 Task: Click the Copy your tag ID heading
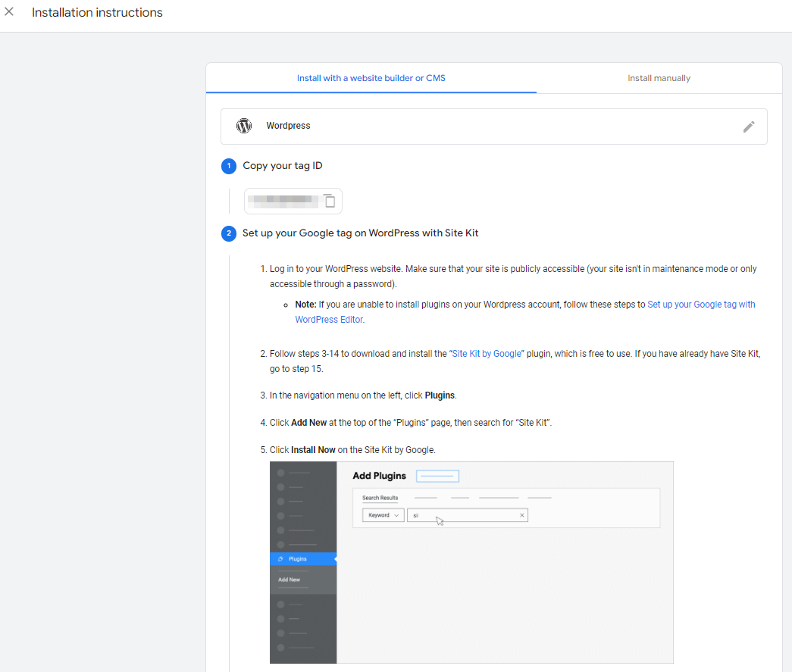(x=283, y=166)
